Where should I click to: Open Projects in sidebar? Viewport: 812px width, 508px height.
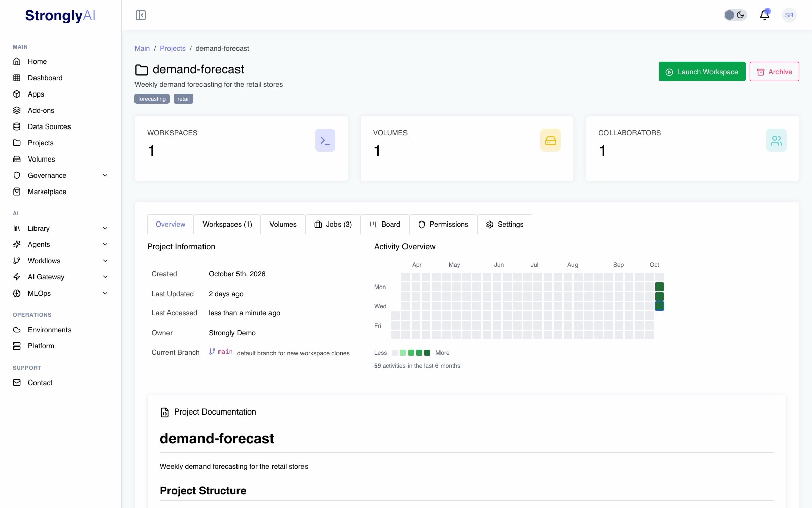pos(41,143)
